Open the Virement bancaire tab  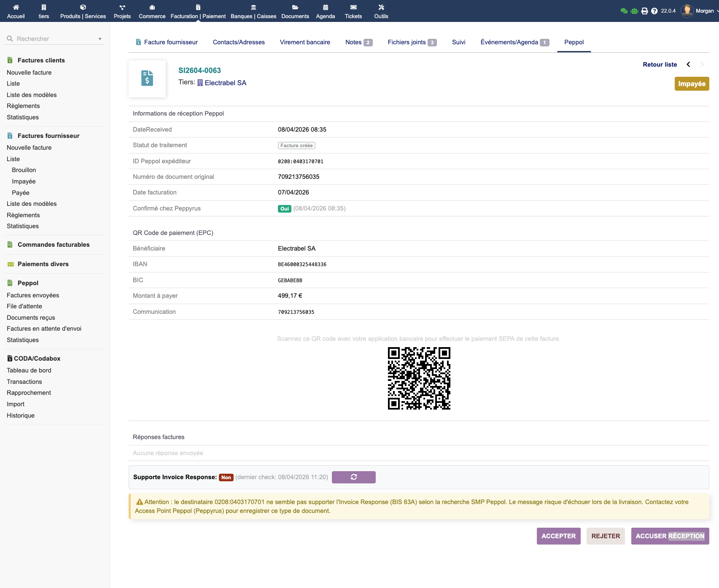[x=305, y=42]
